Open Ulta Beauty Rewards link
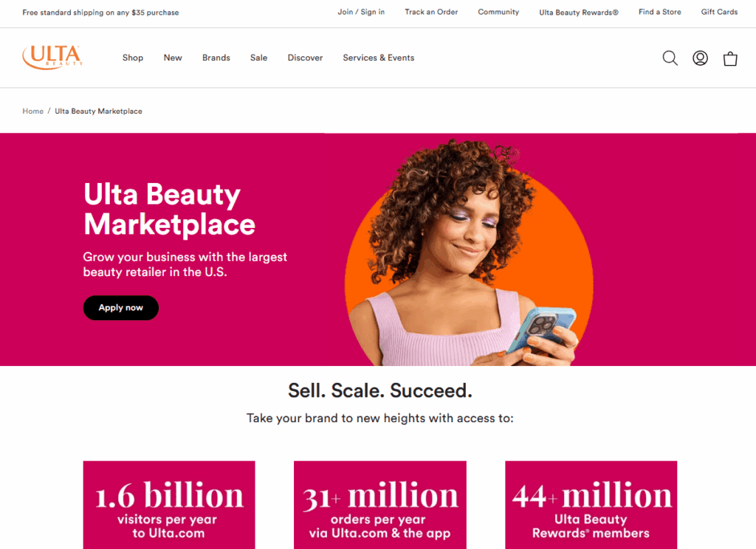This screenshot has height=549, width=756. [579, 13]
